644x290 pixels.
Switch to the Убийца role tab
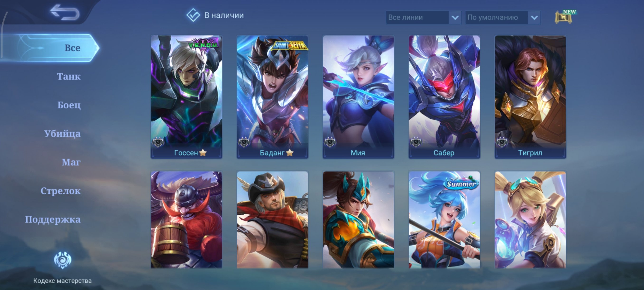coord(62,134)
